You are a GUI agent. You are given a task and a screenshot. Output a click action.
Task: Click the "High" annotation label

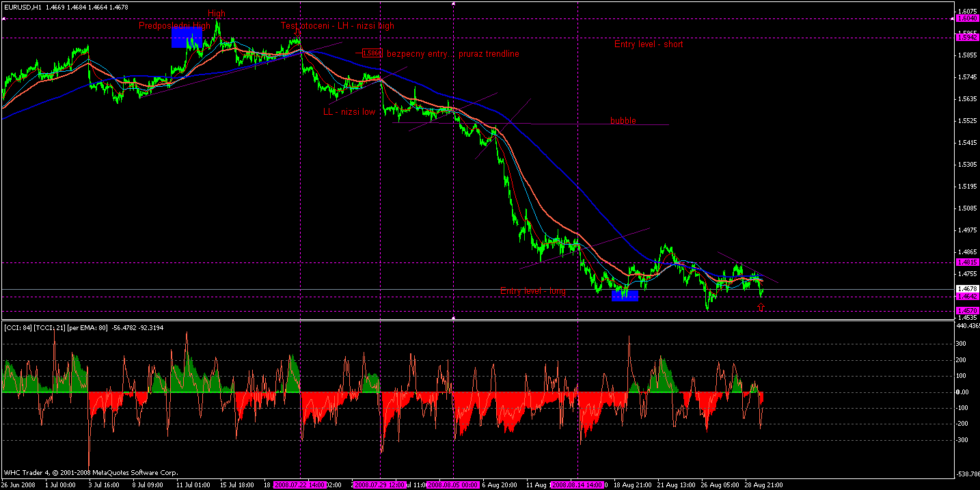pyautogui.click(x=217, y=14)
